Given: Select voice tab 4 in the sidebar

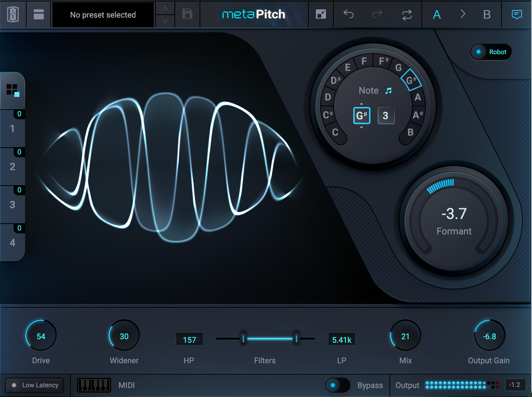Looking at the screenshot, I should (13, 243).
